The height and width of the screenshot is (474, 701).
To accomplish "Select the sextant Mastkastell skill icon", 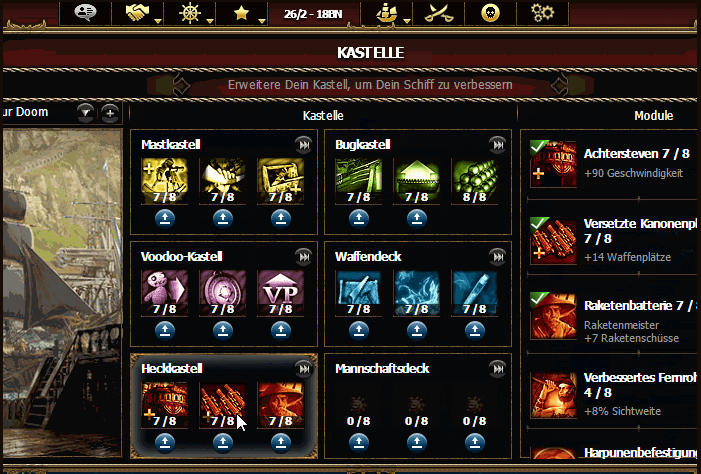I will click(x=164, y=181).
